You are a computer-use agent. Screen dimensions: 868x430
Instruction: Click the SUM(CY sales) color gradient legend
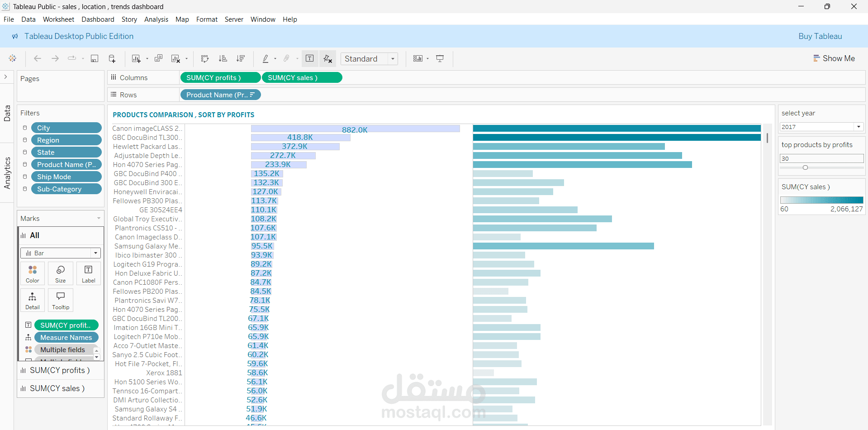[821, 200]
